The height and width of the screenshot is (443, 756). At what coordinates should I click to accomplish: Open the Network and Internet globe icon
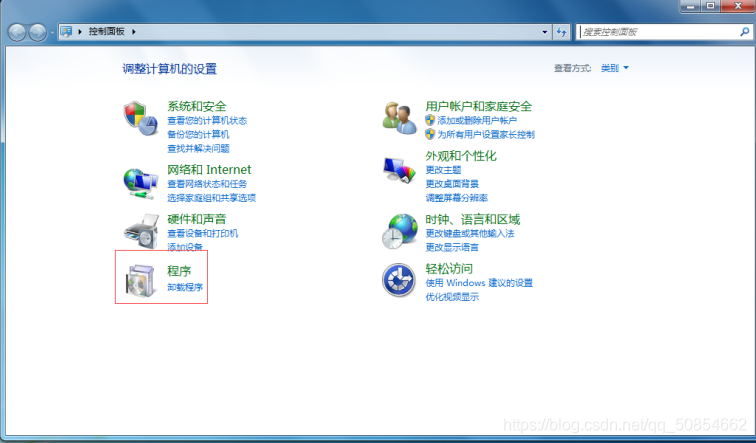pos(140,183)
